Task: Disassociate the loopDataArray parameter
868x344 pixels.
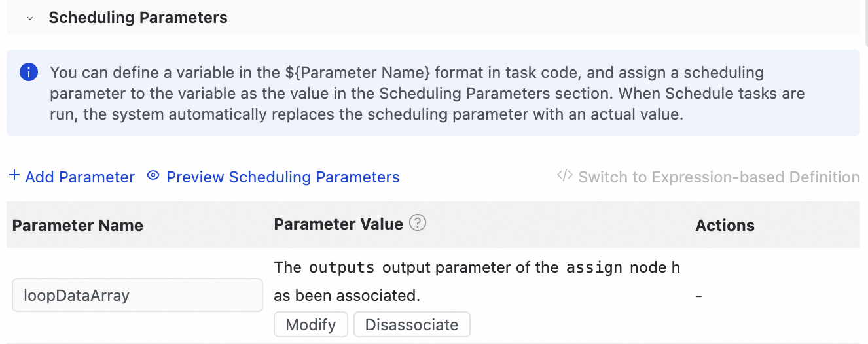Action: point(412,324)
